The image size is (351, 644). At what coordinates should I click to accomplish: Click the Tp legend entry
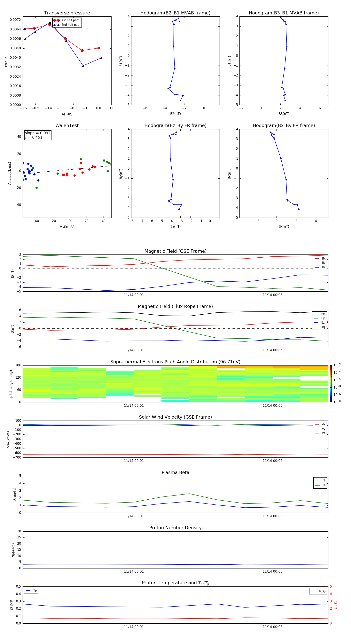click(31, 591)
